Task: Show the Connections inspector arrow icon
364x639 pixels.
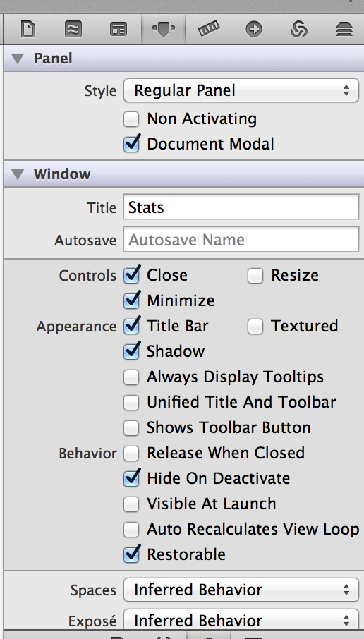Action: [254, 30]
